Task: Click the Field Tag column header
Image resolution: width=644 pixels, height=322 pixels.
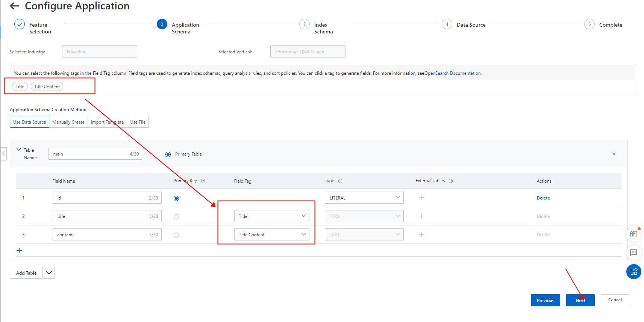Action: point(243,181)
